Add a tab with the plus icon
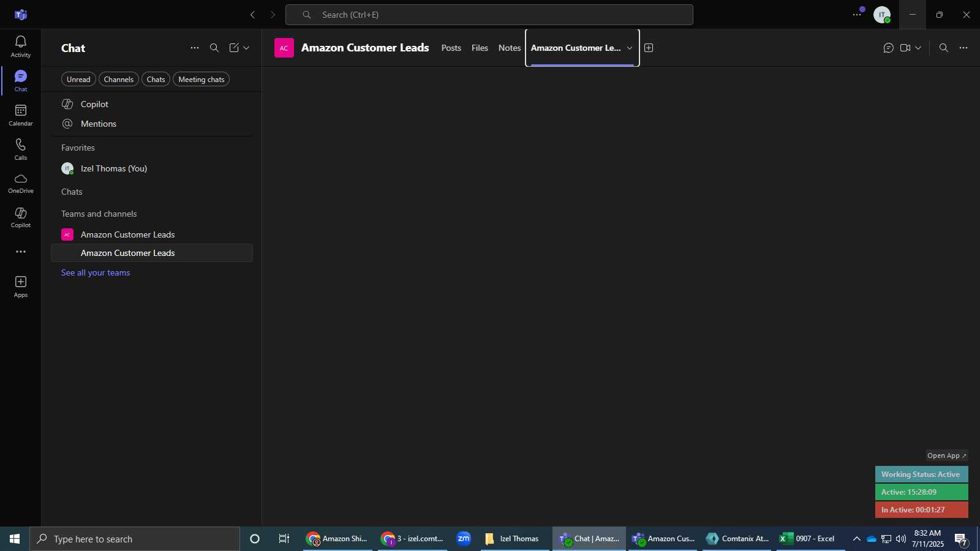The height and width of the screenshot is (551, 980). pos(649,48)
